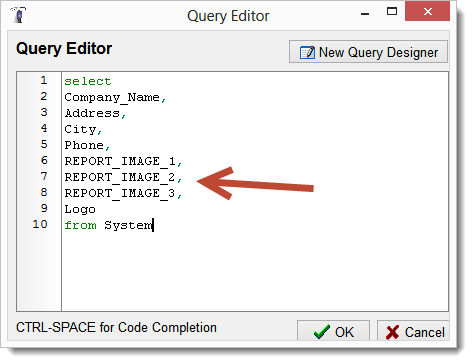This screenshot has width=472, height=363.
Task: Click the 'select' keyword on line 1
Action: coord(88,81)
